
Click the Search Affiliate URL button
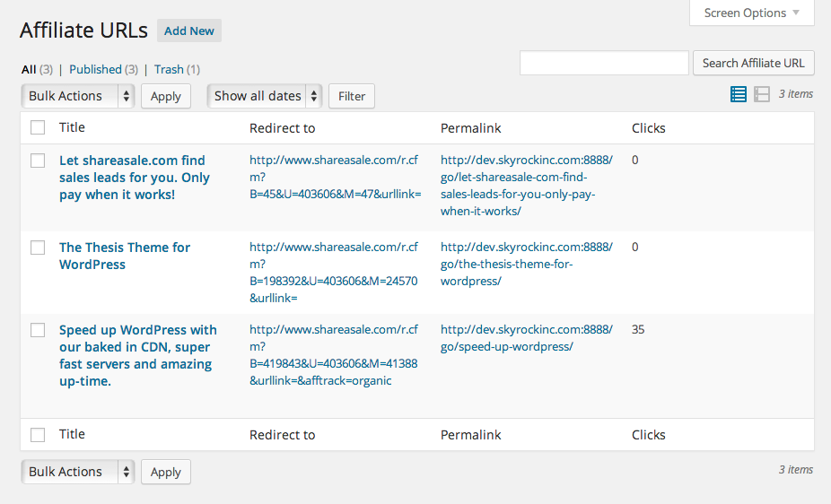click(754, 63)
